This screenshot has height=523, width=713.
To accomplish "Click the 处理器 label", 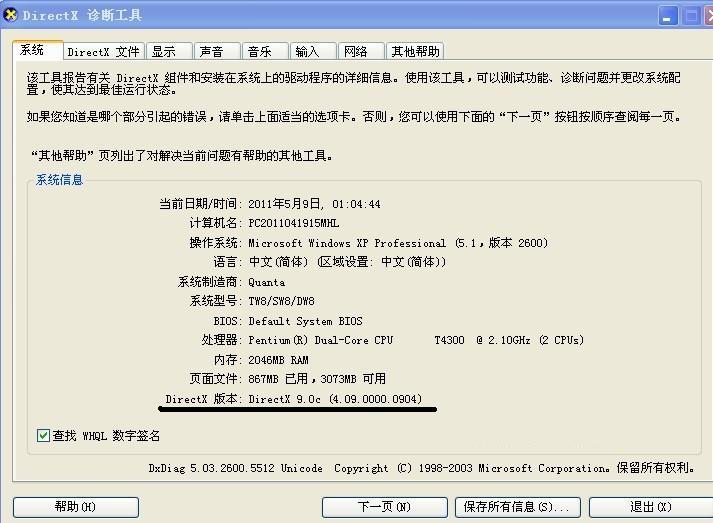I will click(221, 340).
